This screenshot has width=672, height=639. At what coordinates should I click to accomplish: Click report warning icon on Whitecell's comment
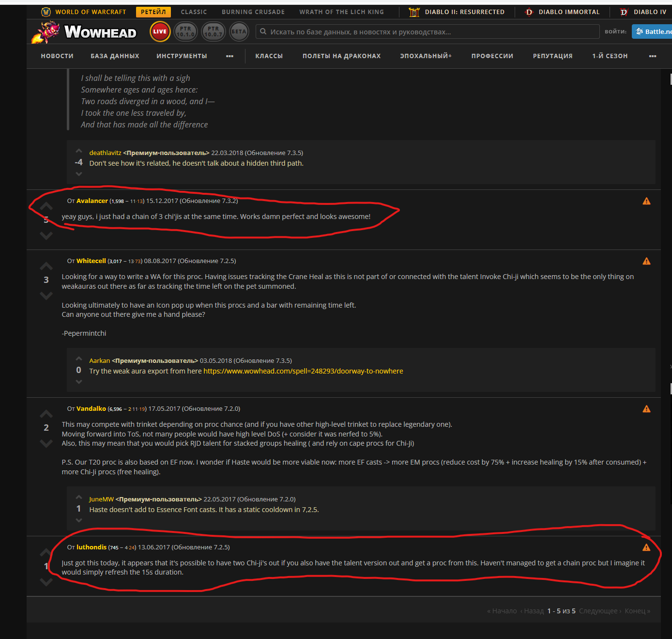(x=646, y=261)
